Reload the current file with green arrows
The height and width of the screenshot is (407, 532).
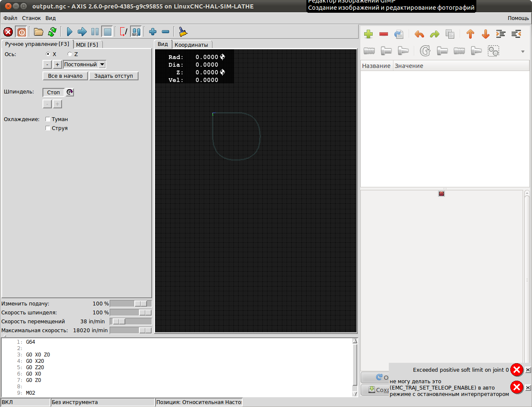click(x=52, y=32)
